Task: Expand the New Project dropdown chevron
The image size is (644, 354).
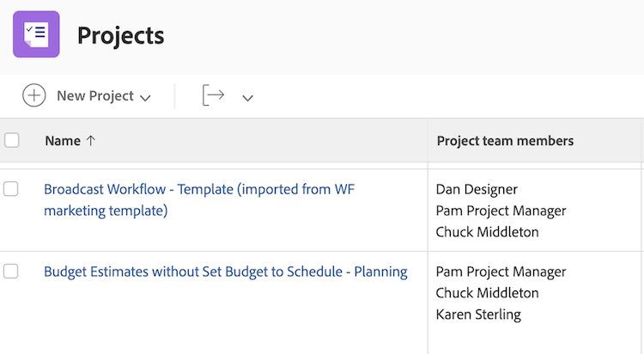Action: coord(145,97)
